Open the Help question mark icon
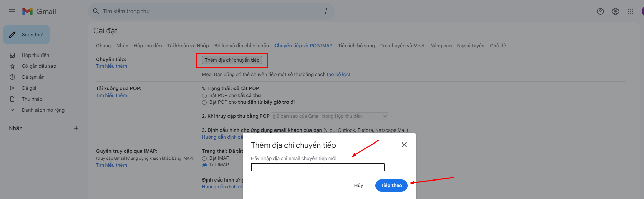 click(x=600, y=11)
